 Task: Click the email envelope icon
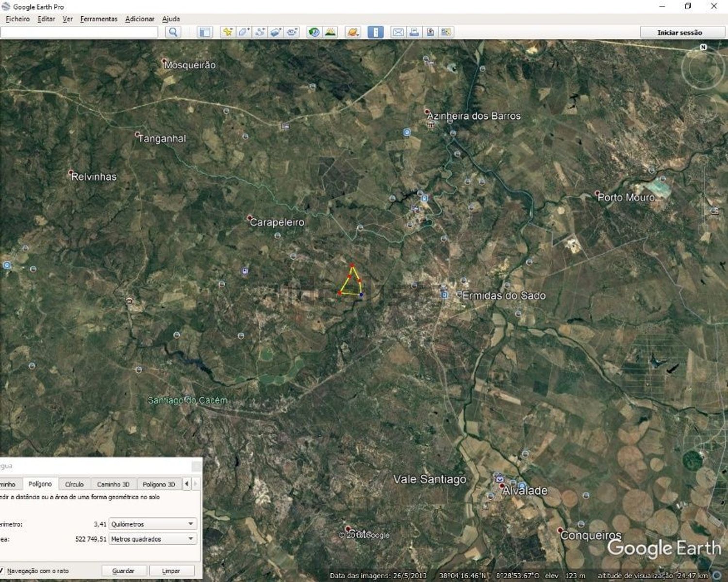[398, 32]
